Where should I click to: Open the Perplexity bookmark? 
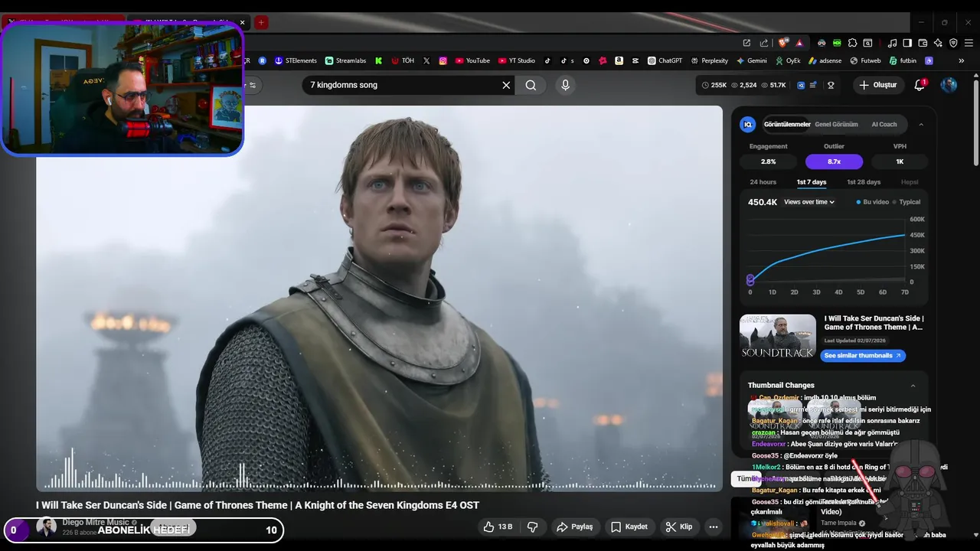click(x=709, y=60)
